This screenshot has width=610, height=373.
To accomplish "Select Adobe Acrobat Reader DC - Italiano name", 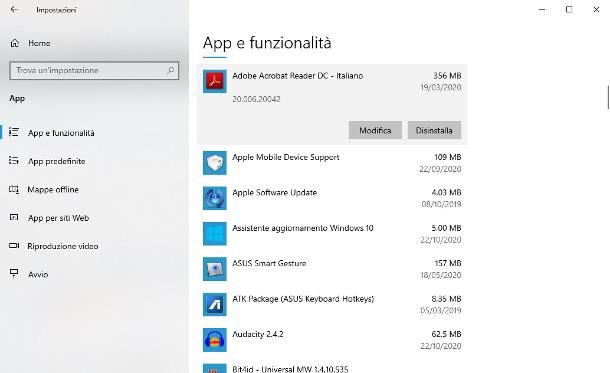I will point(298,76).
